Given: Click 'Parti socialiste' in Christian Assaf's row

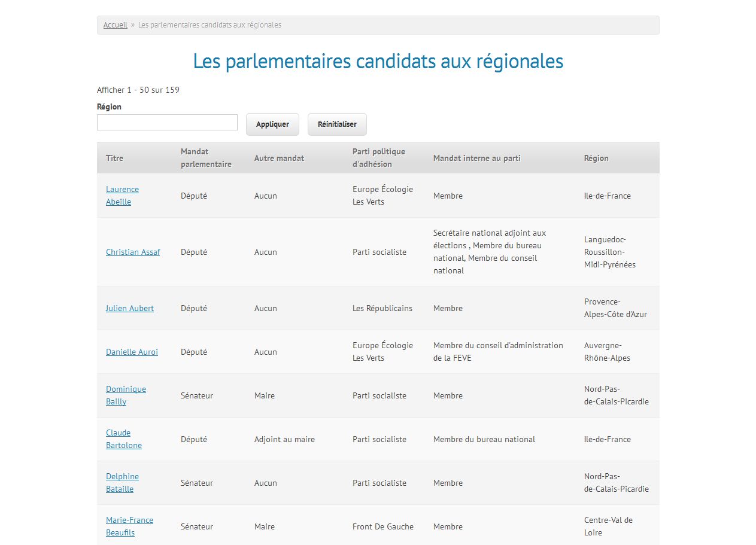Looking at the screenshot, I should coord(379,252).
